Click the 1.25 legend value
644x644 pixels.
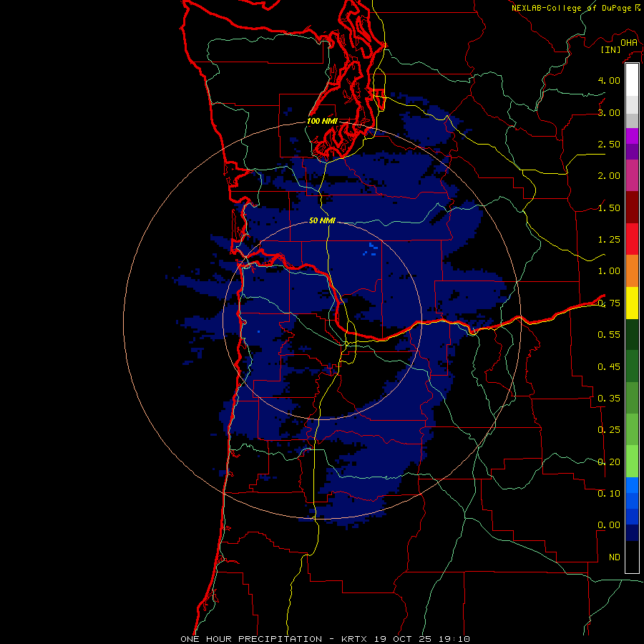(609, 240)
